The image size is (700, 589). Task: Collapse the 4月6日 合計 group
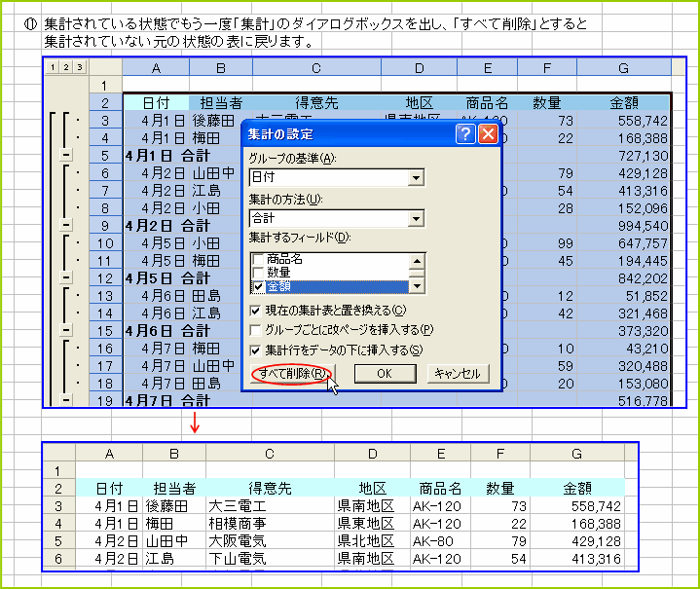pyautogui.click(x=66, y=330)
